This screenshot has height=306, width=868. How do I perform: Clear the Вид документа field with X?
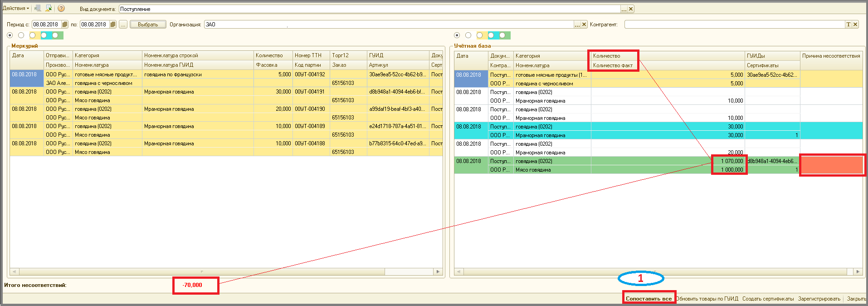[631, 9]
